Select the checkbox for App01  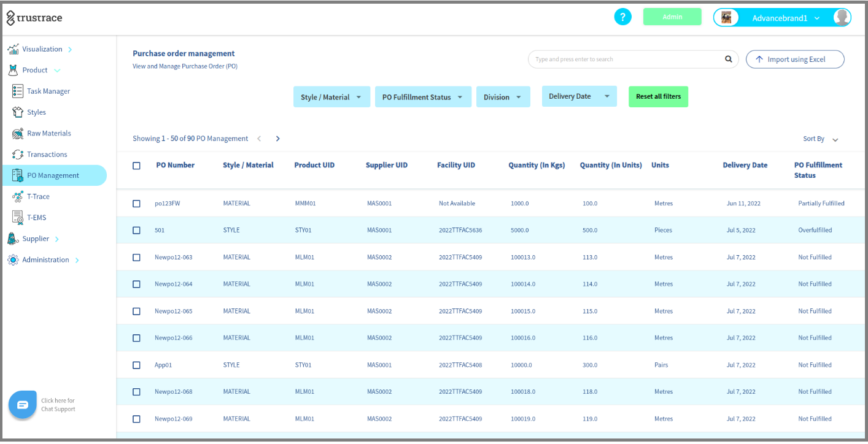pos(136,365)
